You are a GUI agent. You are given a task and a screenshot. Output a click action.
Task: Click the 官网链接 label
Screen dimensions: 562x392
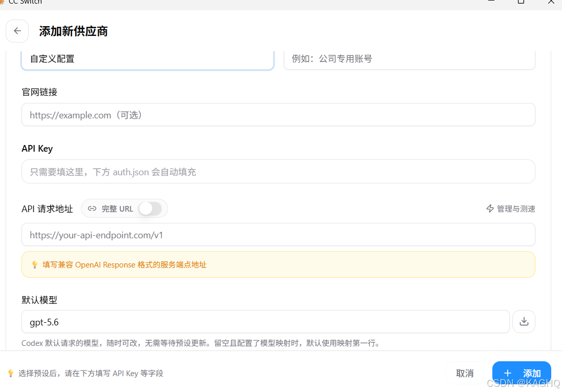coord(39,92)
